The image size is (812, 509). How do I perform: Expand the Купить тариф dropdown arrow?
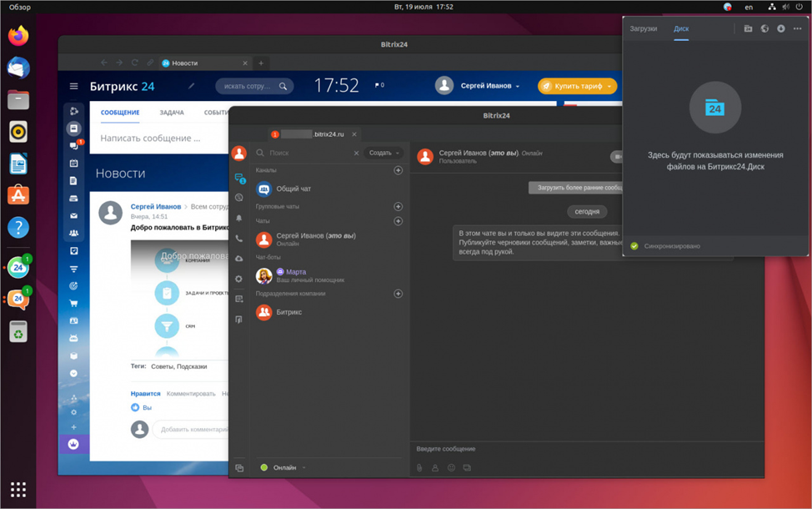tap(609, 86)
